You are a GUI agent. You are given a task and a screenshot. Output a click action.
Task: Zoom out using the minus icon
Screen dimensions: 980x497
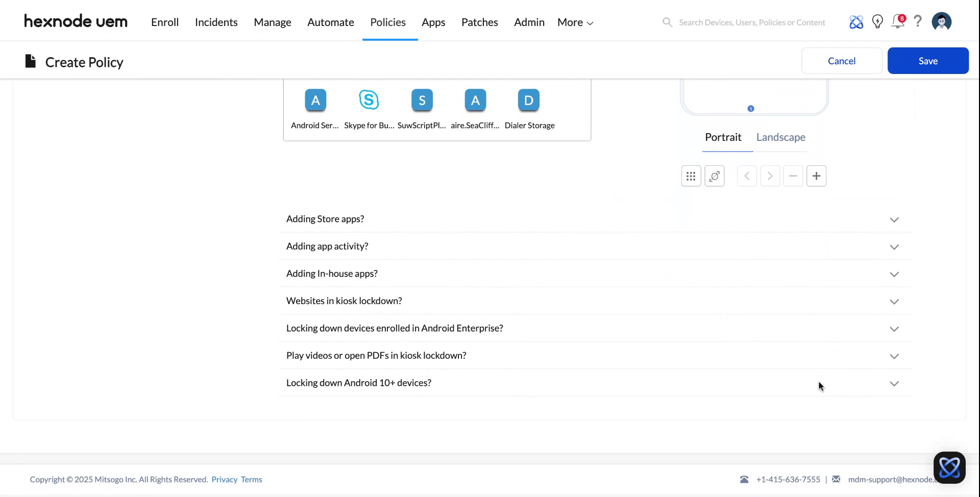793,176
